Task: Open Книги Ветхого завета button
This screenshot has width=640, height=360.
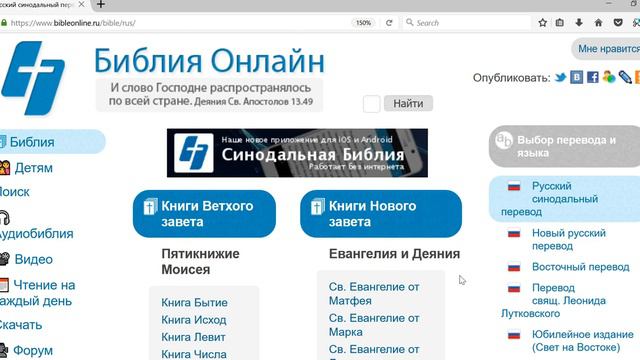Action: click(204, 214)
